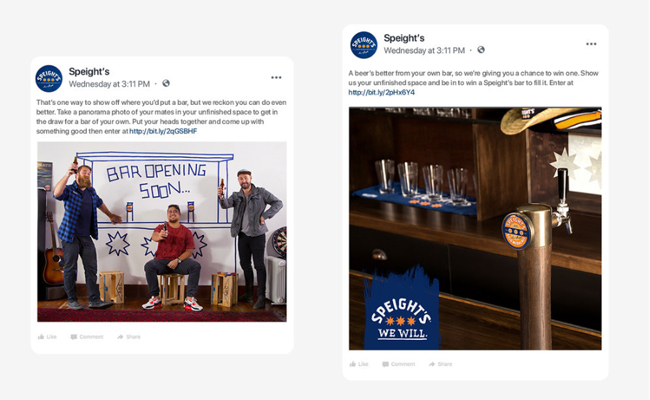650x400 pixels.
Task: Comment on the right Speight's post
Action: coord(398,364)
